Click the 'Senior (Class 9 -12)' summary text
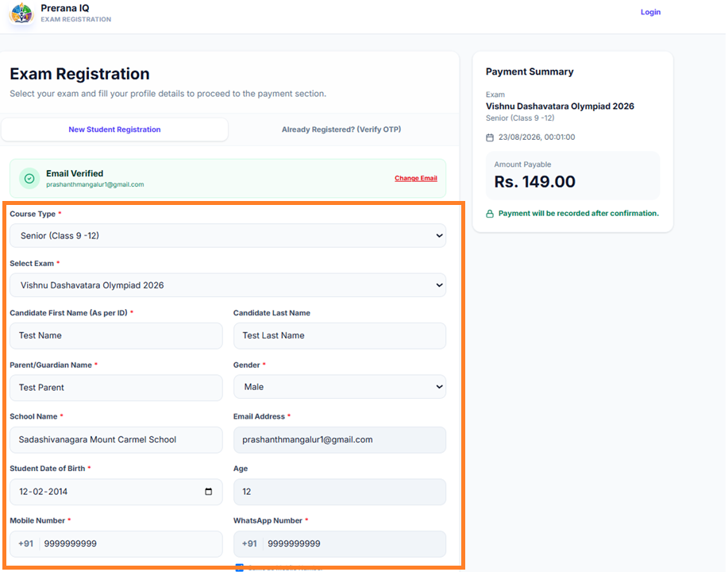 coord(520,118)
